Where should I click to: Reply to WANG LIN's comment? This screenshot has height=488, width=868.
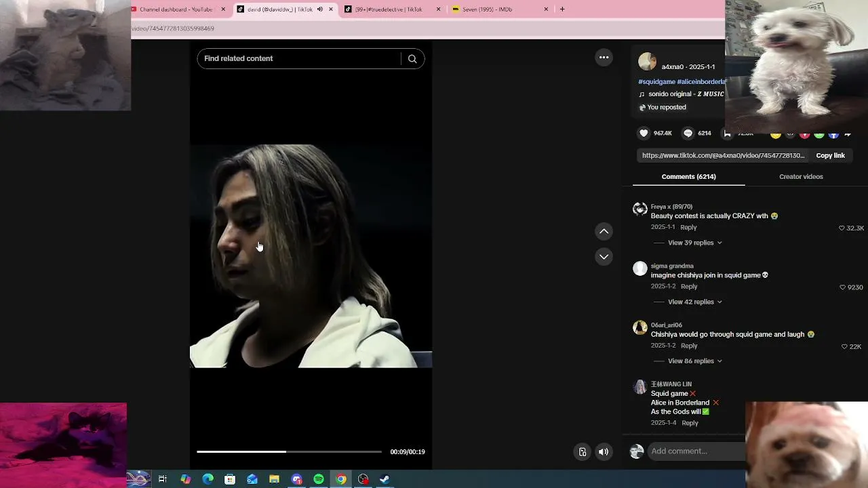click(x=690, y=423)
